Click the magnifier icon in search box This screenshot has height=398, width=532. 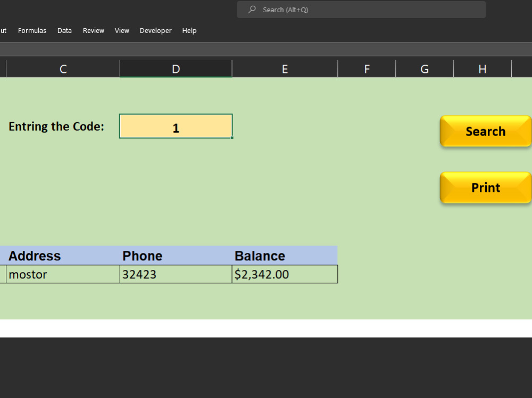point(252,10)
